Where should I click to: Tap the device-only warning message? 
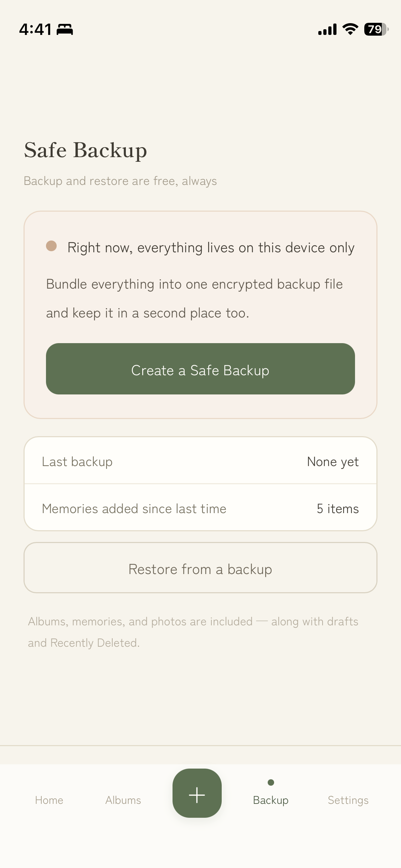point(211,248)
